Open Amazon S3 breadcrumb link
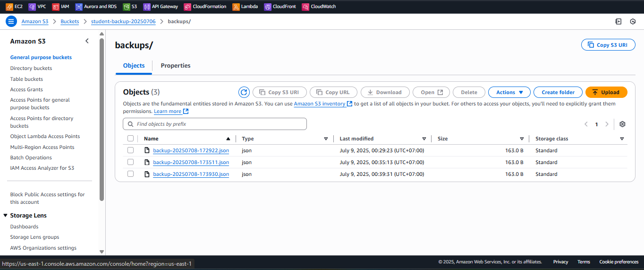This screenshot has width=644, height=270. coord(35,21)
